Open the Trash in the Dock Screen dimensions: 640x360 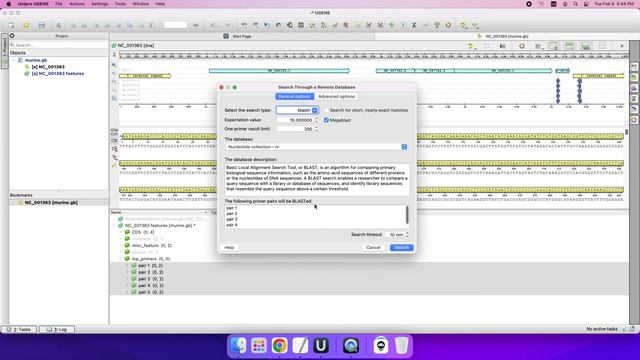[x=401, y=346]
